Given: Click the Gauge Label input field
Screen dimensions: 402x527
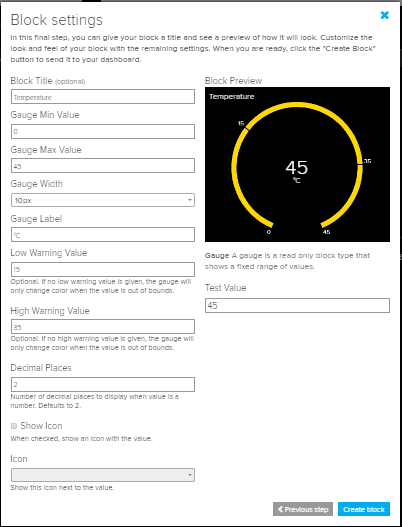Looking at the screenshot, I should tap(103, 235).
